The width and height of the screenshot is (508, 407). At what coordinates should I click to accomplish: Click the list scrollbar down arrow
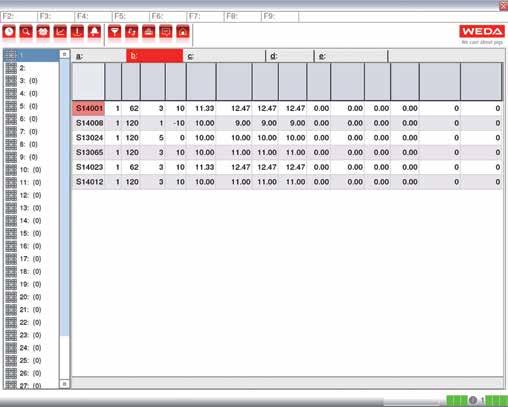pos(64,384)
